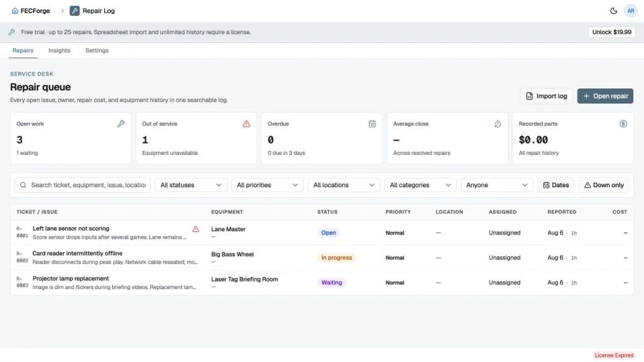Click the Open status badge
This screenshot has width=644, height=362.
328,233
